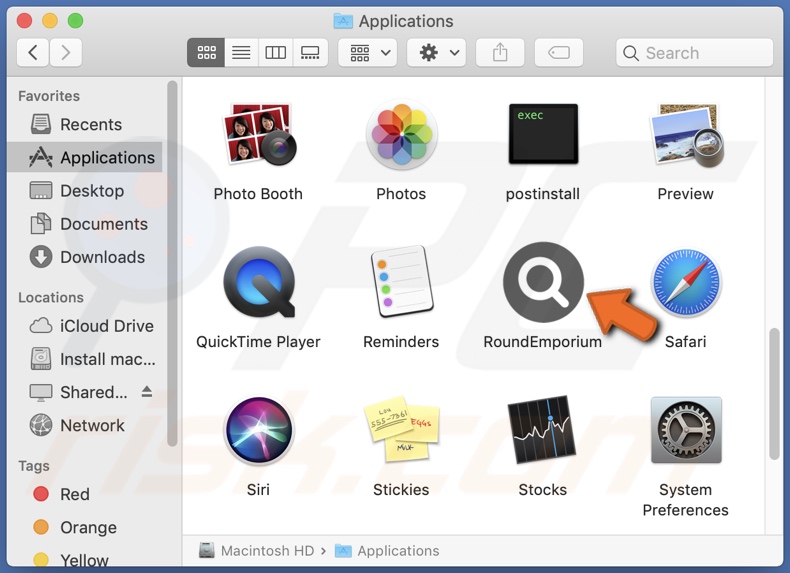Screen dimensions: 790x573
Task: Click the sidebar scrollbar
Action: (x=172, y=264)
